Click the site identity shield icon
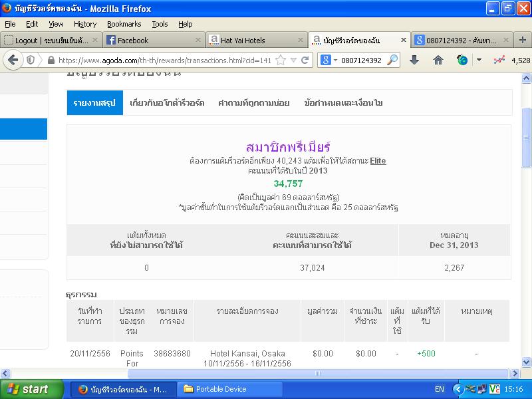 [x=31, y=61]
